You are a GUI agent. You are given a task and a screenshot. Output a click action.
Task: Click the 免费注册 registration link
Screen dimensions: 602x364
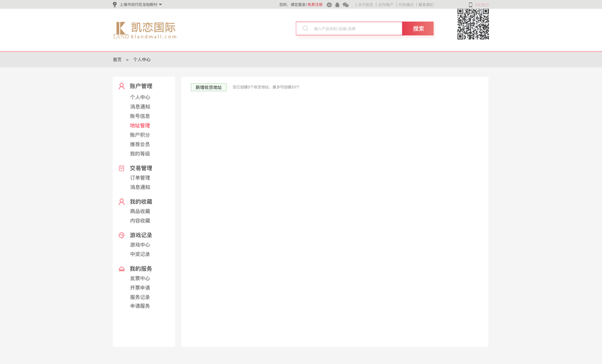pyautogui.click(x=315, y=4)
